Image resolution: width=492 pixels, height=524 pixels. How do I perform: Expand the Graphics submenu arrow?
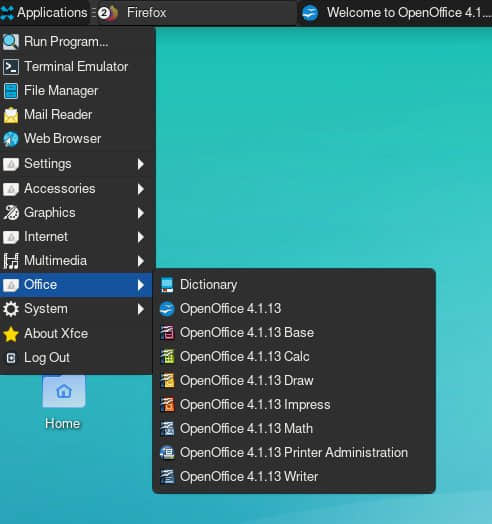(141, 213)
